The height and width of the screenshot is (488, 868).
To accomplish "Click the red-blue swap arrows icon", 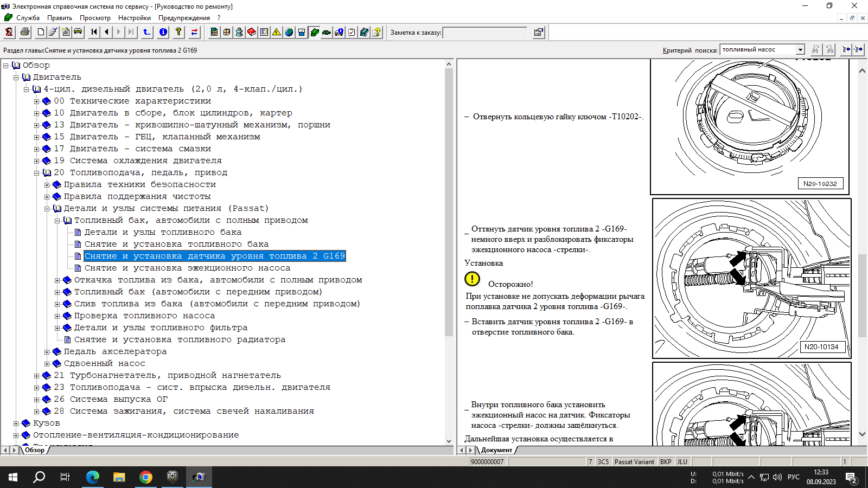I will [x=194, y=32].
